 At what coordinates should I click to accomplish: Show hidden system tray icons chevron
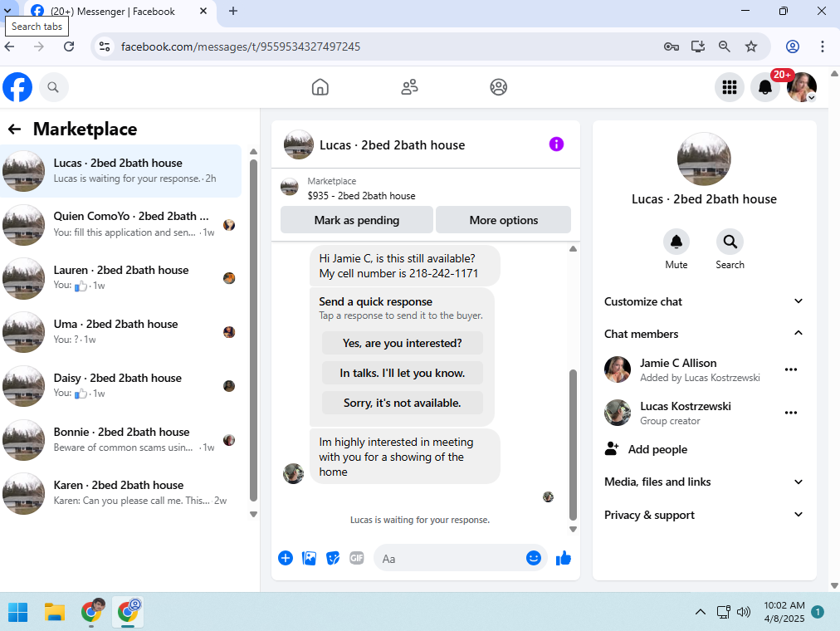(x=701, y=612)
